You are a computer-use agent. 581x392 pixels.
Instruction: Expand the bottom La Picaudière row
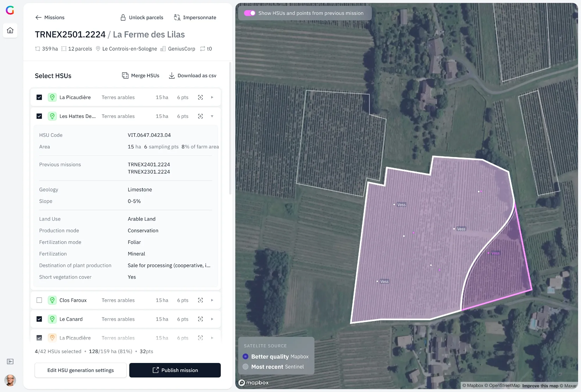tap(212, 338)
